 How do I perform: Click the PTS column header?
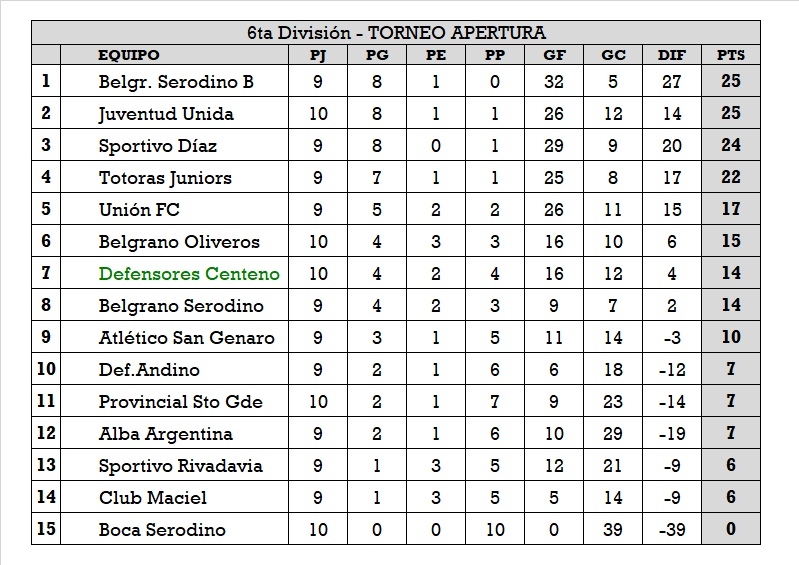pos(731,55)
